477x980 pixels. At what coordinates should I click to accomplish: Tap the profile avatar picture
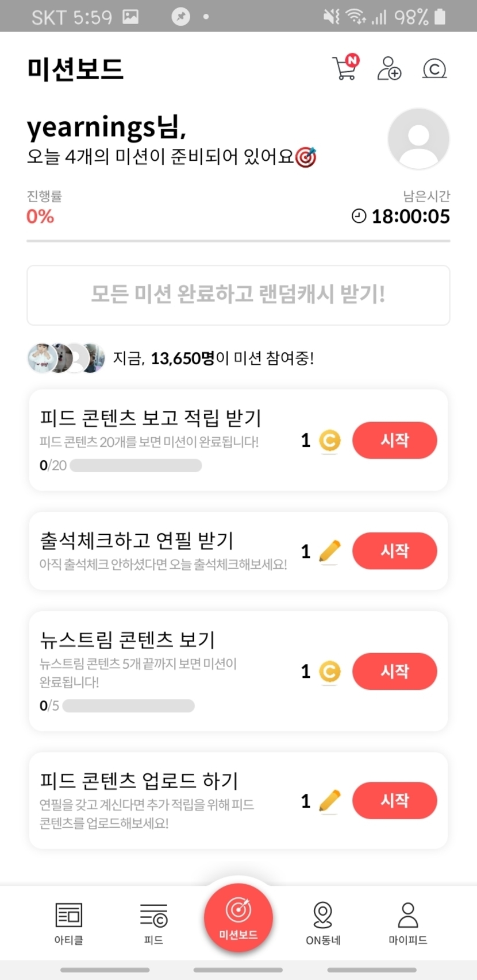pyautogui.click(x=418, y=138)
